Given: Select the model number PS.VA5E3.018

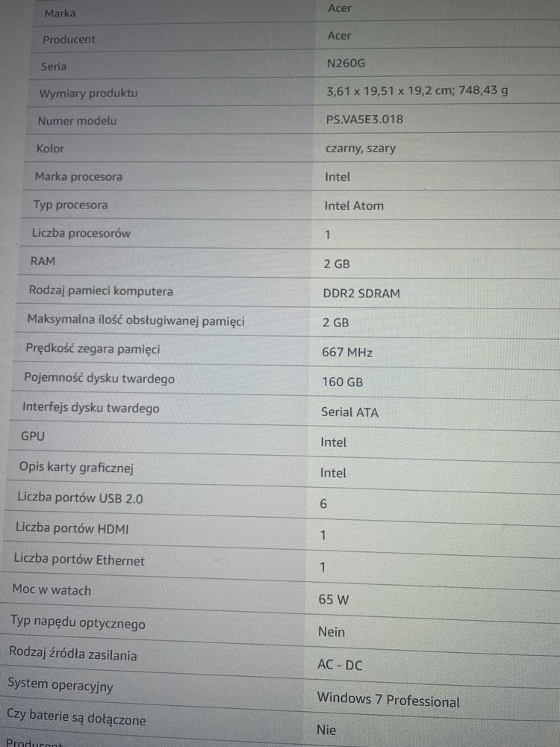Looking at the screenshot, I should [x=364, y=119].
